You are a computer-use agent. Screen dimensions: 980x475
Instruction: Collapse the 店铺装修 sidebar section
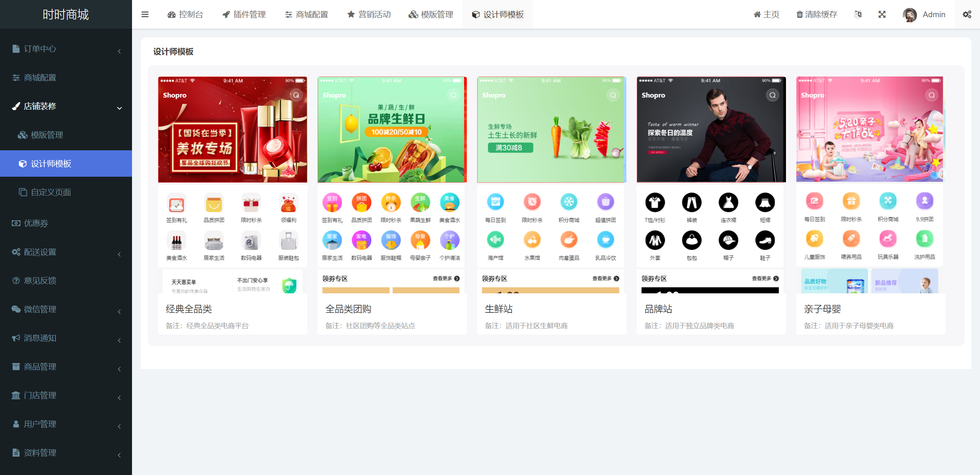[66, 106]
